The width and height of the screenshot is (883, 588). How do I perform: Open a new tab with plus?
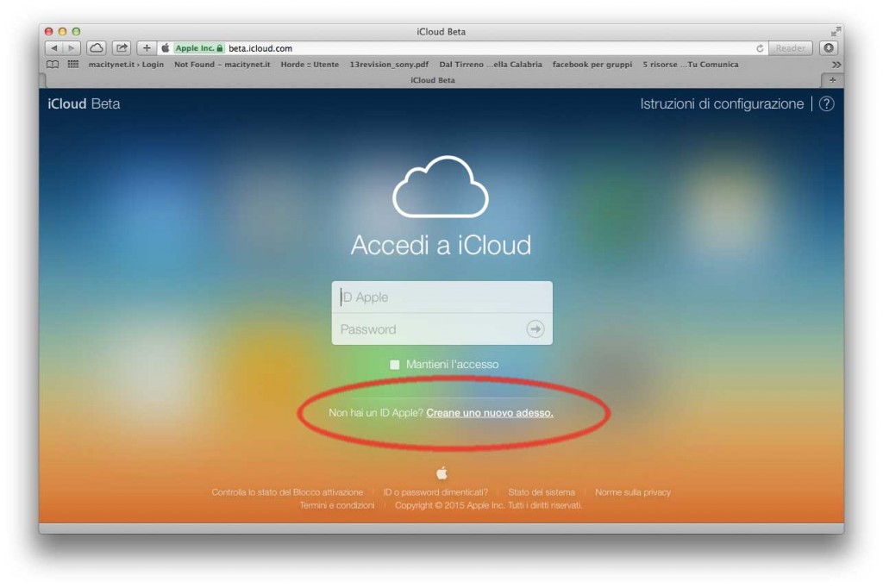click(x=832, y=80)
